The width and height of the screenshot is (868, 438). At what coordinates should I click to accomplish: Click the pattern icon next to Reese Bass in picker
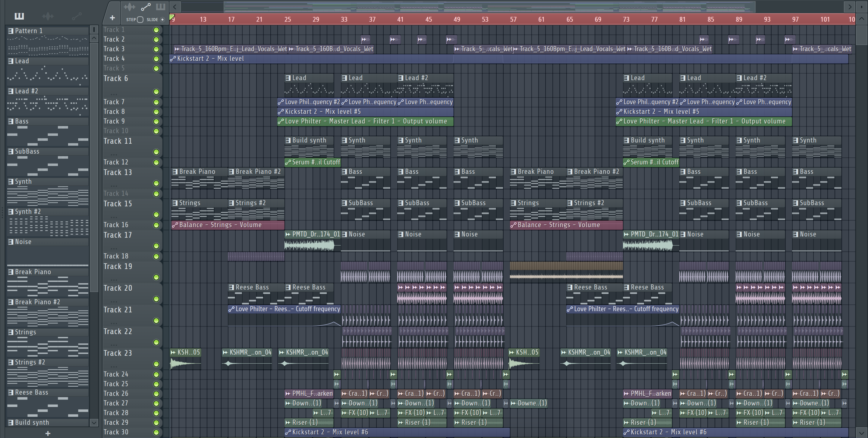[11, 392]
